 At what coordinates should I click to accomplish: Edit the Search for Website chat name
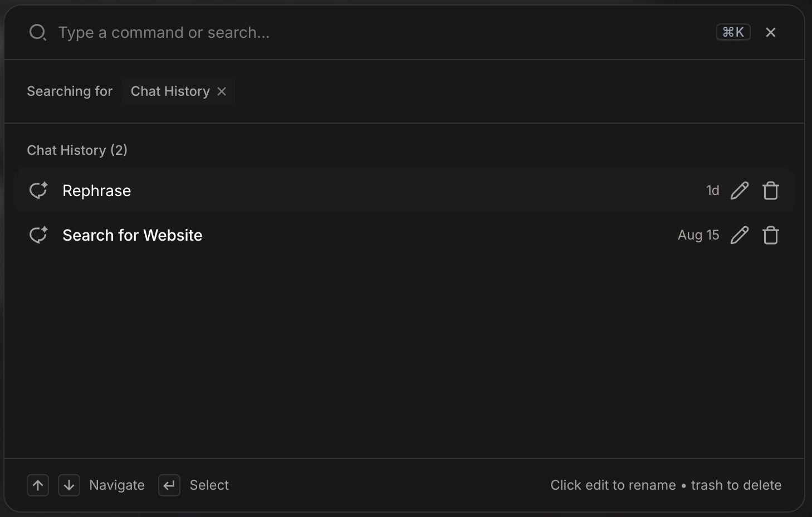coord(740,235)
